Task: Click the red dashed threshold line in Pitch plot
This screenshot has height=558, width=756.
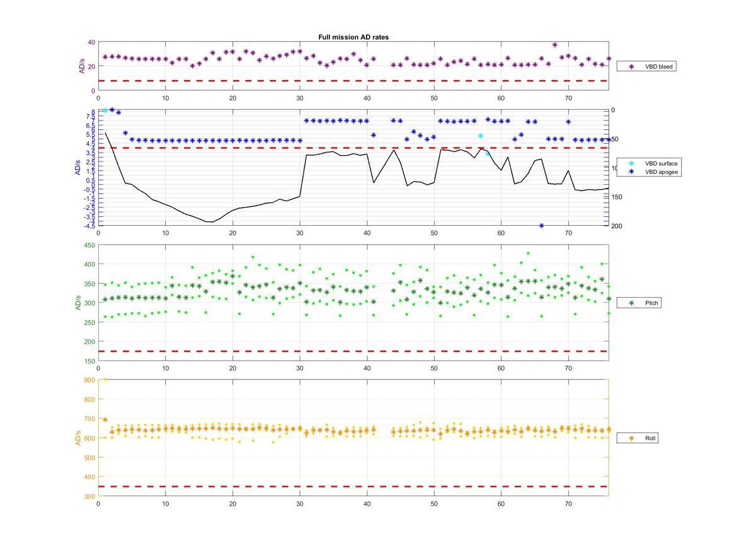Action: tap(353, 351)
